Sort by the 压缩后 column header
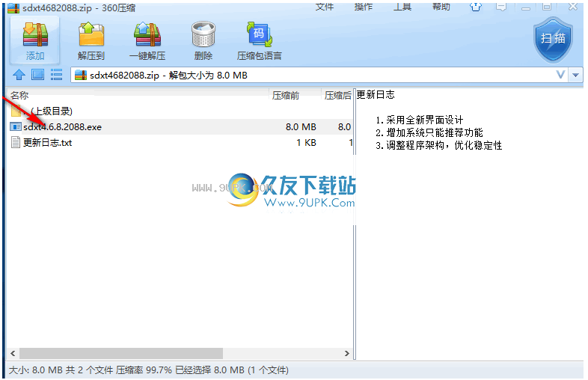Image resolution: width=588 pixels, height=380 pixels. pyautogui.click(x=337, y=95)
